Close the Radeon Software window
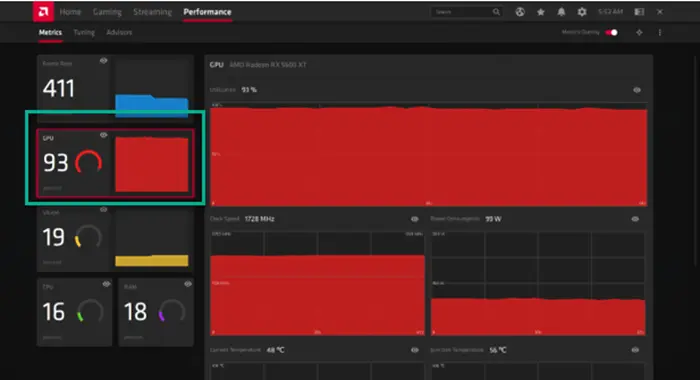The image size is (700, 380). click(x=660, y=12)
